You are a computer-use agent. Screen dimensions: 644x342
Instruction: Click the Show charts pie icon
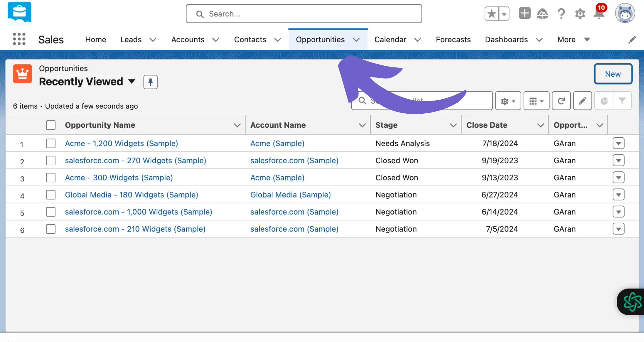604,101
